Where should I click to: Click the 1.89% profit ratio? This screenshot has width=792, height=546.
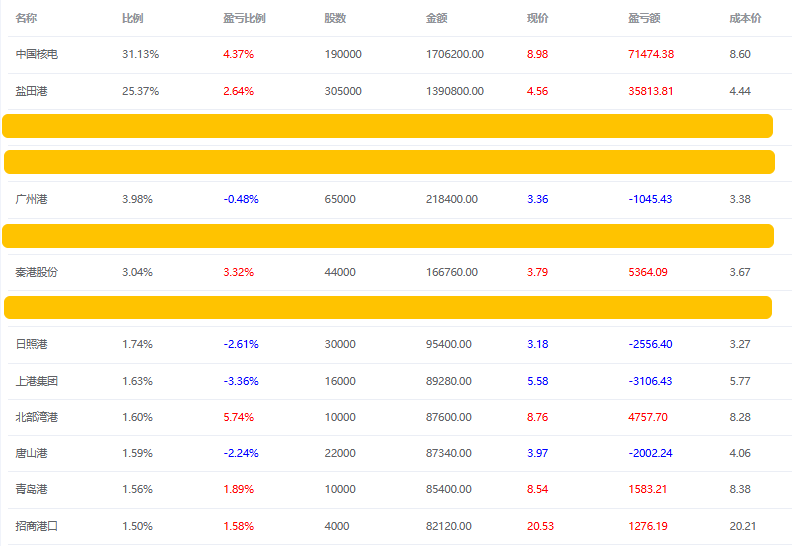(238, 489)
